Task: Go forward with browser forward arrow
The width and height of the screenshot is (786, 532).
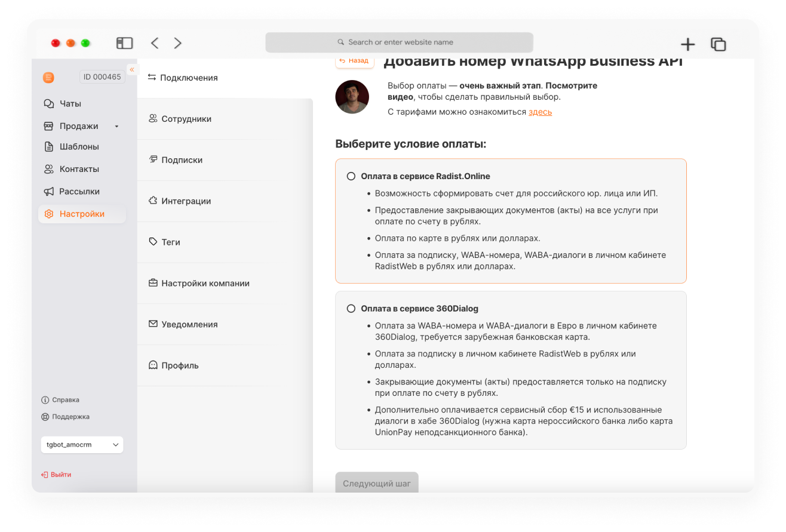Action: pyautogui.click(x=177, y=43)
